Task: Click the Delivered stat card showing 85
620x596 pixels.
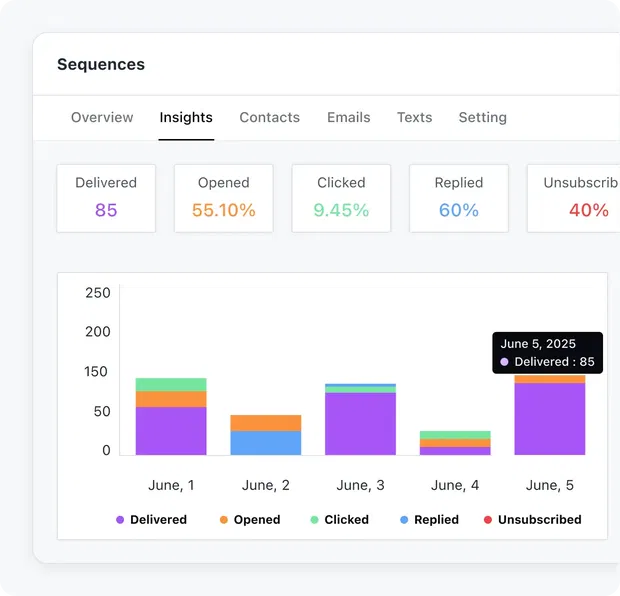Action: (x=106, y=198)
